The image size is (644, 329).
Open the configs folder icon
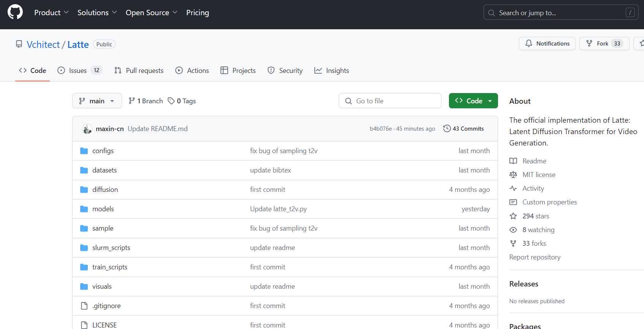[x=84, y=151]
